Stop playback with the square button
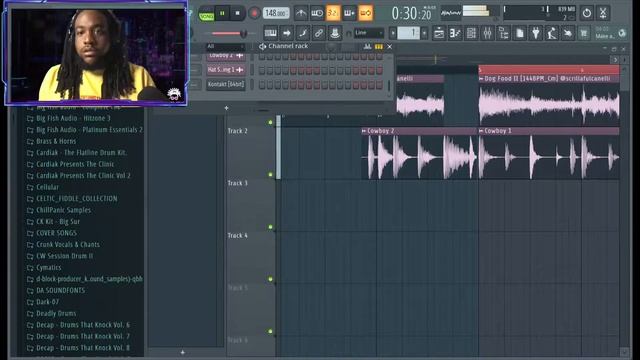The width and height of the screenshot is (640, 360). 238,13
